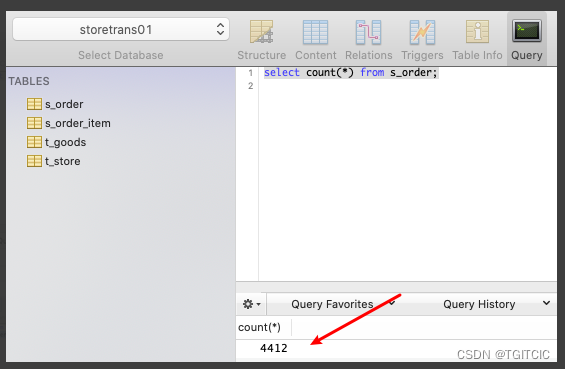Select the t_store table
The height and width of the screenshot is (369, 565).
click(63, 161)
